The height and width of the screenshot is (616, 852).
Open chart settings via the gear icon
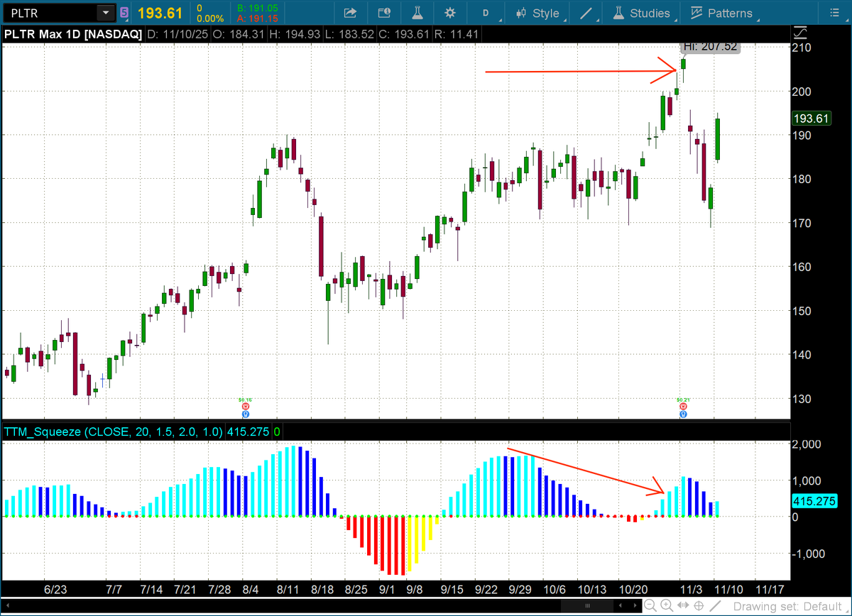pos(449,13)
